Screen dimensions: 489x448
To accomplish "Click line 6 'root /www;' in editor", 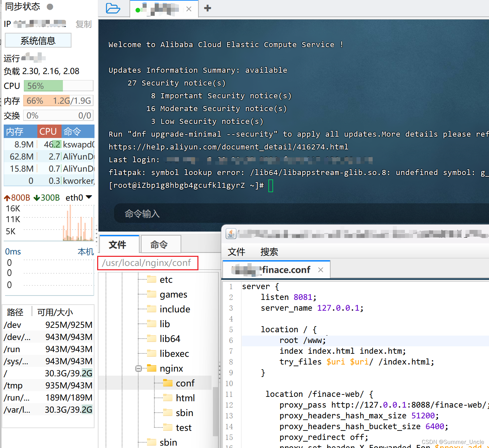I will click(302, 340).
